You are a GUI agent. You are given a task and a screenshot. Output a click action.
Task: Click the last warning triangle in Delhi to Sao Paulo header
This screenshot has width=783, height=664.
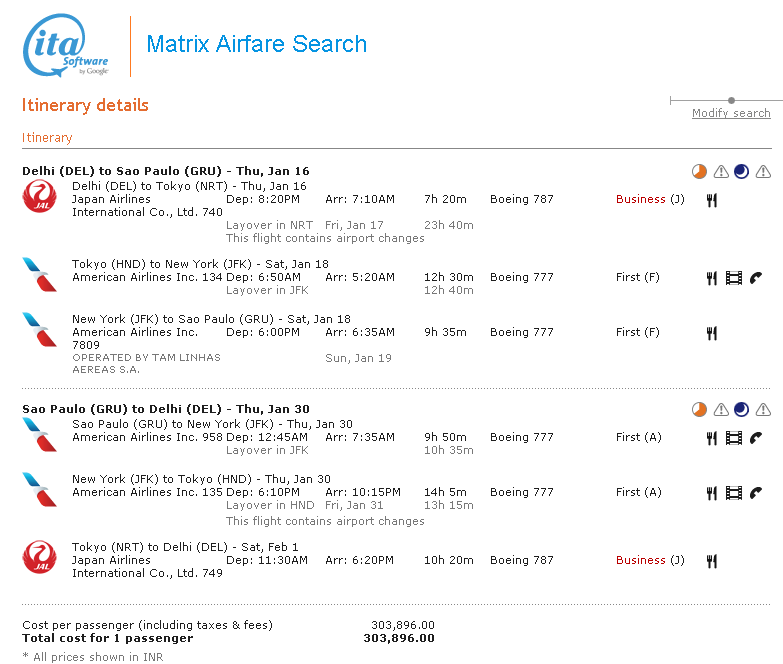pyautogui.click(x=763, y=172)
